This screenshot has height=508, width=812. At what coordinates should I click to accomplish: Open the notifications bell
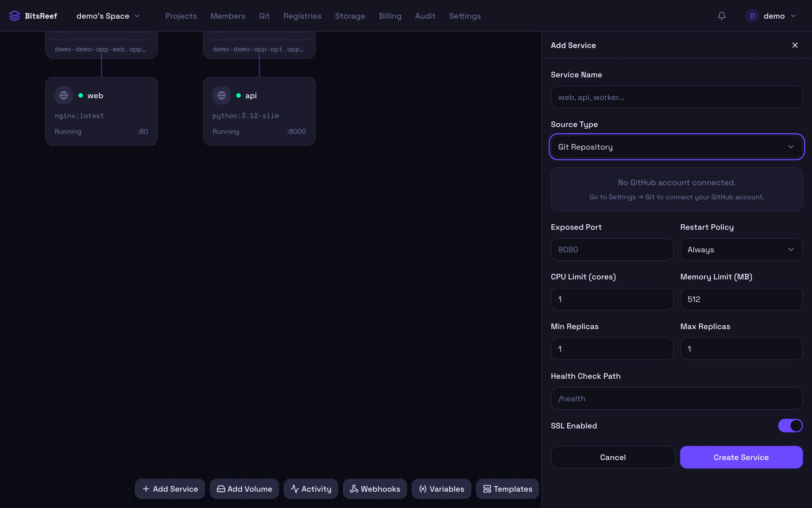pos(721,16)
